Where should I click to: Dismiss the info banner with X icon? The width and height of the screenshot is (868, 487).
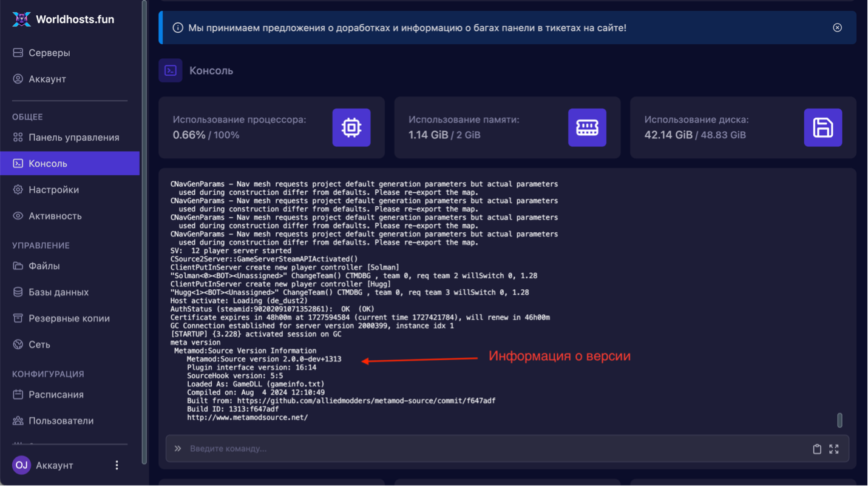[837, 28]
